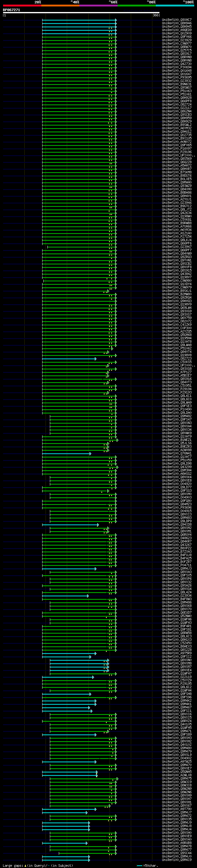Click the white BP067271 query sequence bar

81,13
